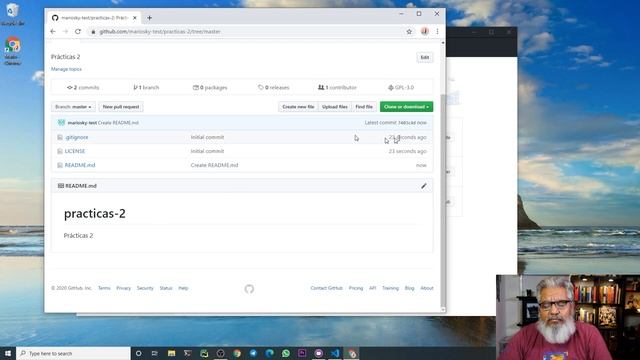Open Microsoft Edge from the taskbar
640x360 pixels.
click(269, 353)
